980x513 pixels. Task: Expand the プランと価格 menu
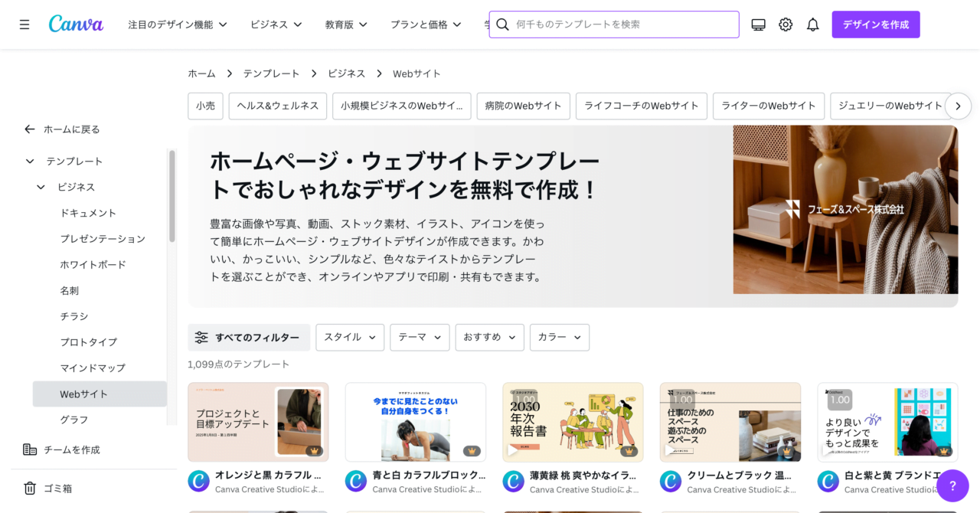426,25
